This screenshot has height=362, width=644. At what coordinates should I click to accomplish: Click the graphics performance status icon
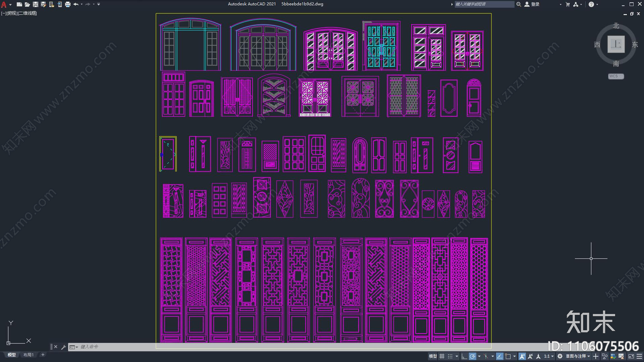(621, 356)
